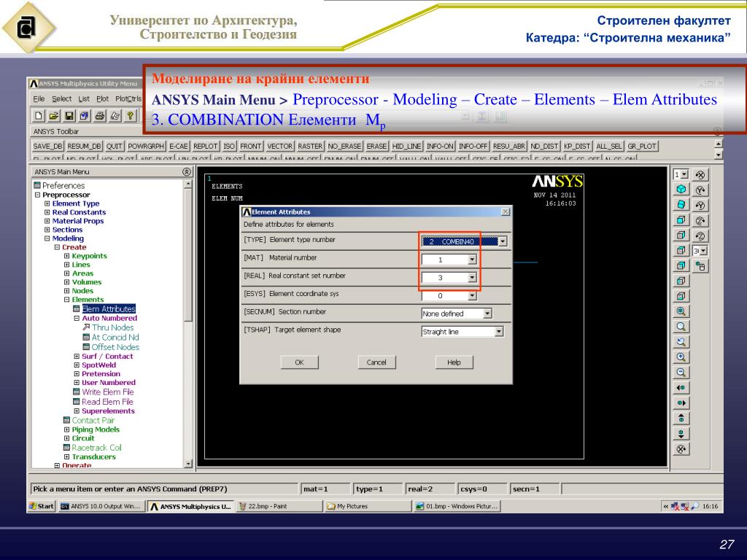Image resolution: width=747 pixels, height=560 pixels.
Task: Click Cancel in the Element Attributes dialog
Action: pos(376,362)
